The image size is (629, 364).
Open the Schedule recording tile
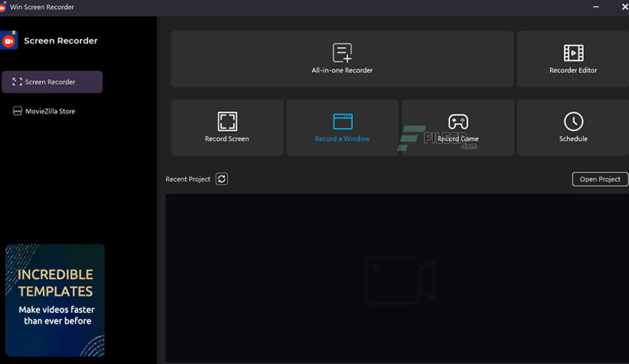pyautogui.click(x=573, y=128)
